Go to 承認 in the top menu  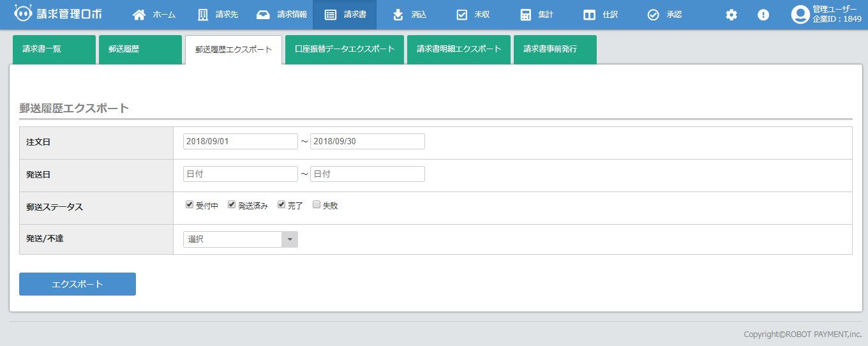[665, 15]
